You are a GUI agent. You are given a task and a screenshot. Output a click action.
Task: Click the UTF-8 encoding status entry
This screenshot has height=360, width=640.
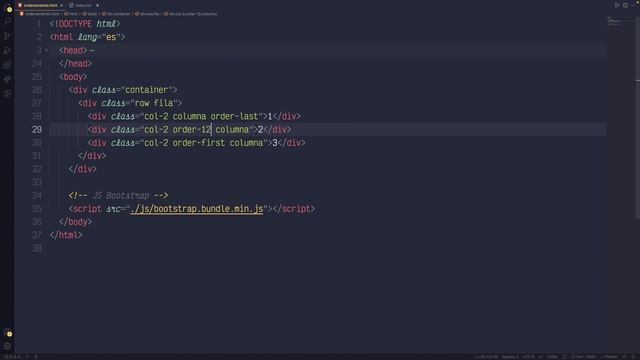(x=528, y=357)
